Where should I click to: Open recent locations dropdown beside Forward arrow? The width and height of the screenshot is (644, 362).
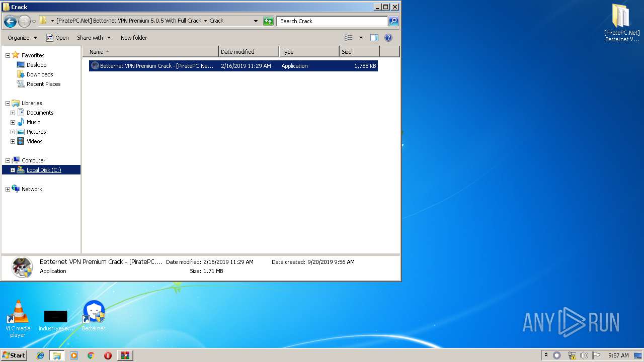(x=34, y=21)
